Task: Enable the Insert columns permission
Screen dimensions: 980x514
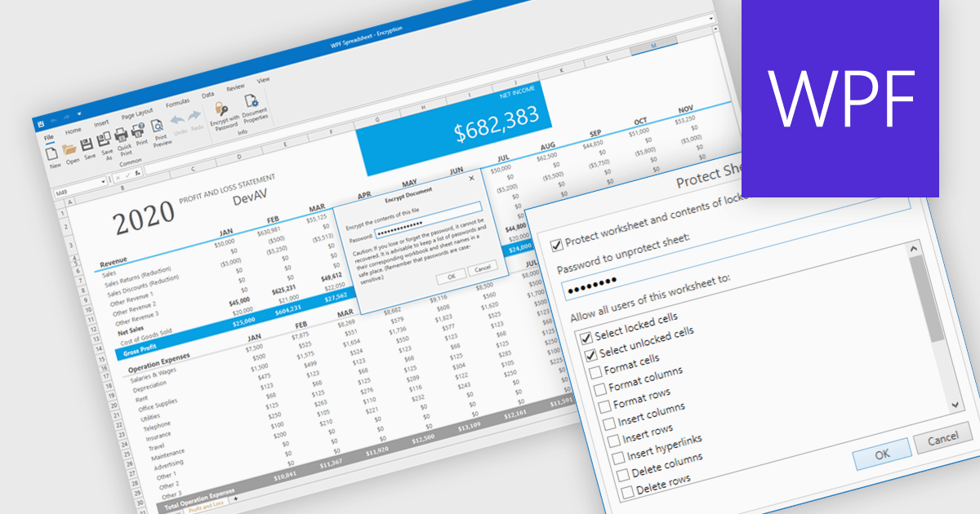Action: 609,423
